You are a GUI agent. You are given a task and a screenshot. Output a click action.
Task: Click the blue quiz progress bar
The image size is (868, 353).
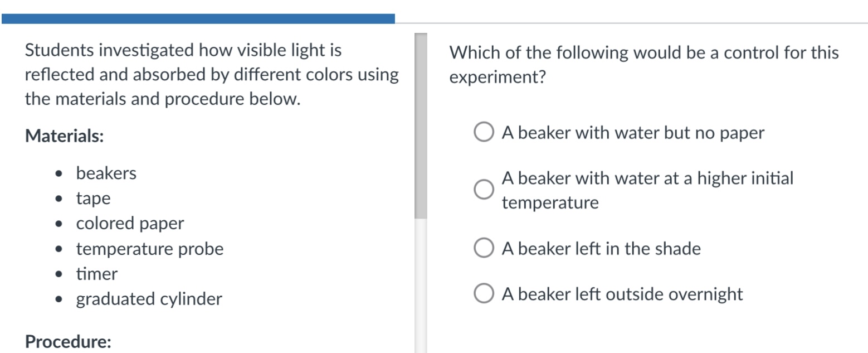198,19
